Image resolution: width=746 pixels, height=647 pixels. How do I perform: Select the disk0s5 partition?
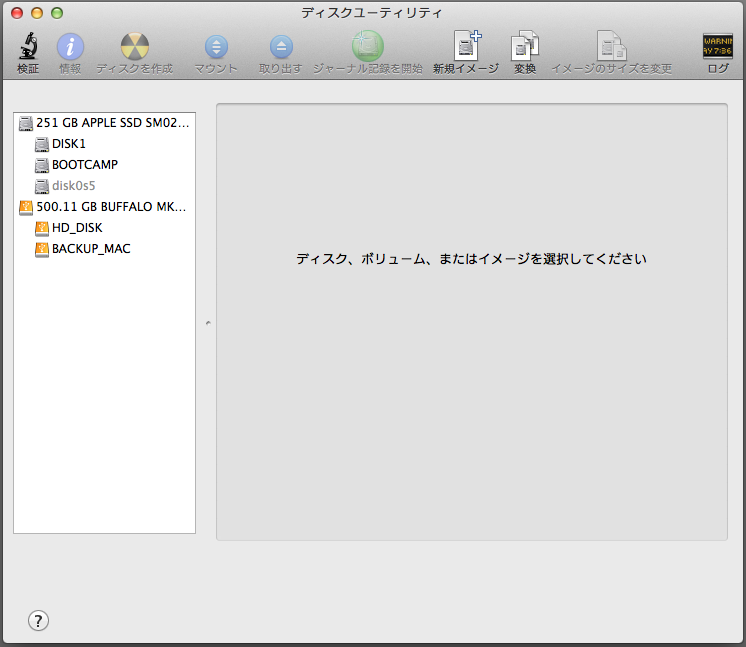[x=105, y=186]
